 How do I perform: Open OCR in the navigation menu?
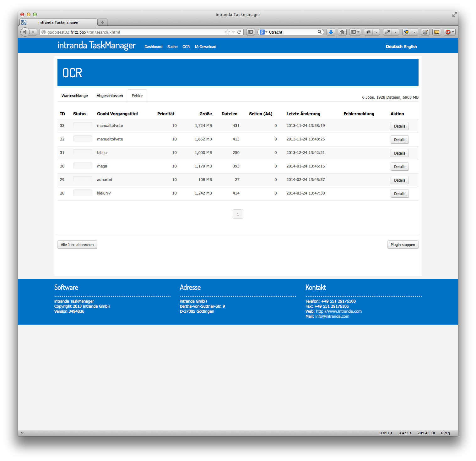coord(186,47)
